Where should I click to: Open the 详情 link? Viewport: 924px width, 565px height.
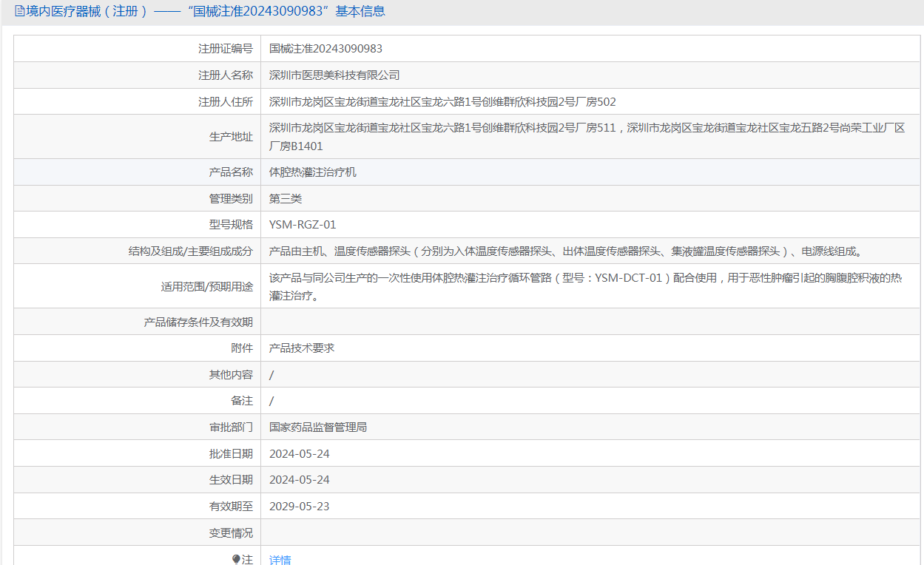click(280, 560)
